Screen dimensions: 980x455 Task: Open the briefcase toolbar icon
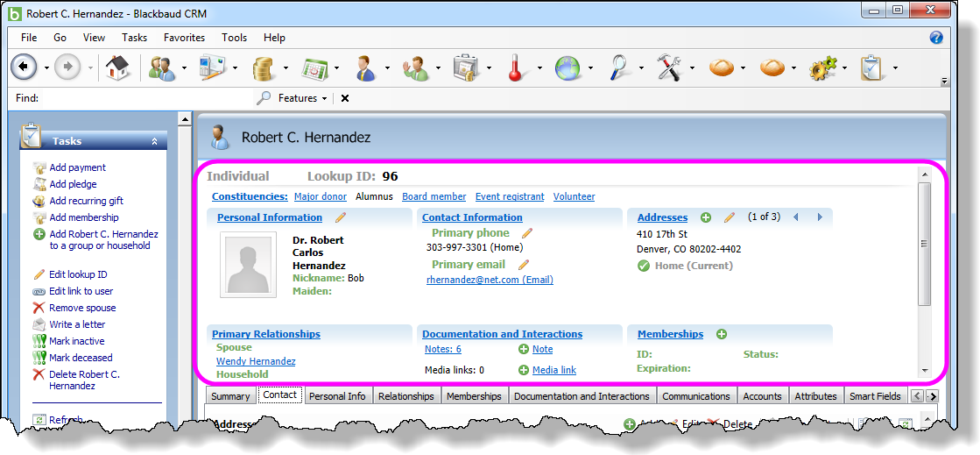pyautogui.click(x=466, y=67)
